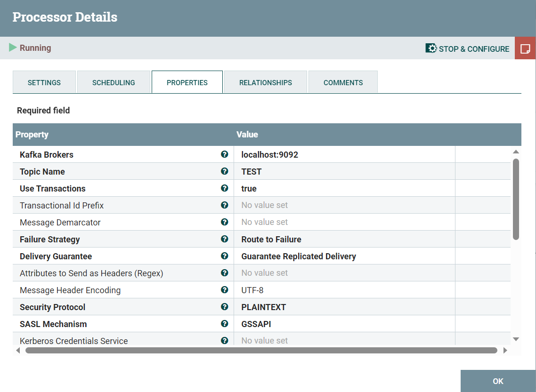This screenshot has height=392, width=536.
Task: Open the Comments tab
Action: [x=343, y=82]
